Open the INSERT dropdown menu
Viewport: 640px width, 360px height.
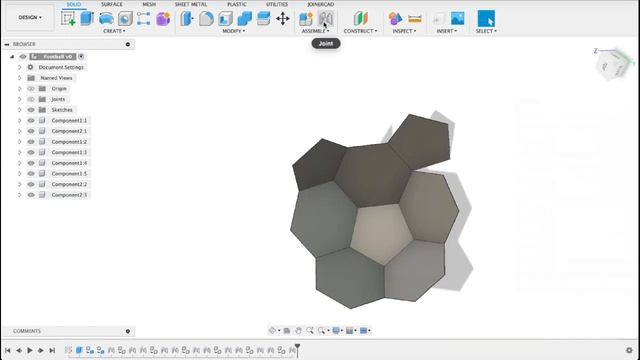pos(447,31)
